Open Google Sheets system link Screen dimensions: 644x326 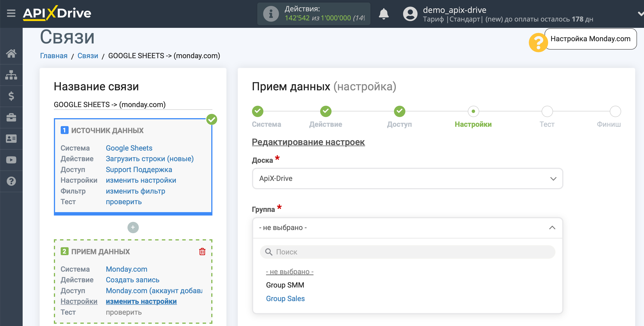click(x=129, y=148)
